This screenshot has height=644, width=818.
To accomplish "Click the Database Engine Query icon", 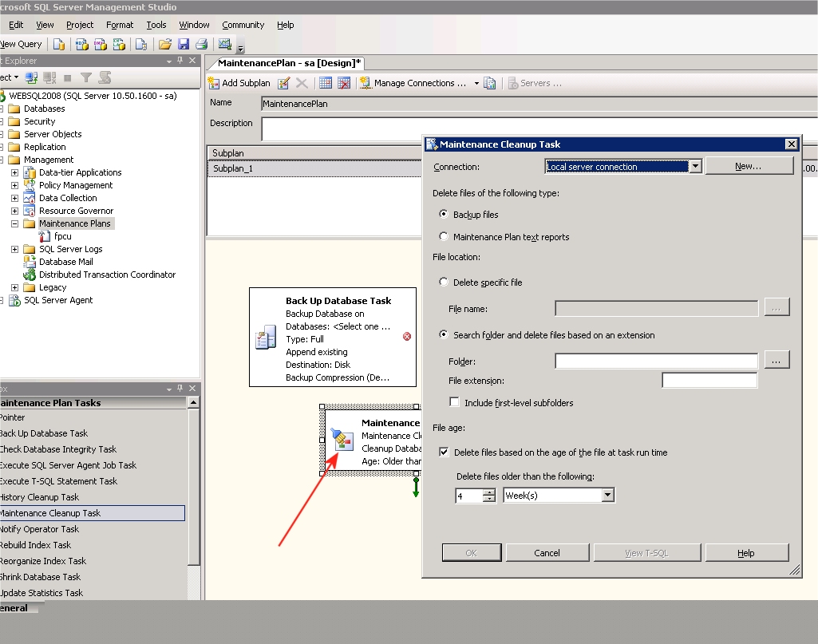I will click(x=59, y=45).
